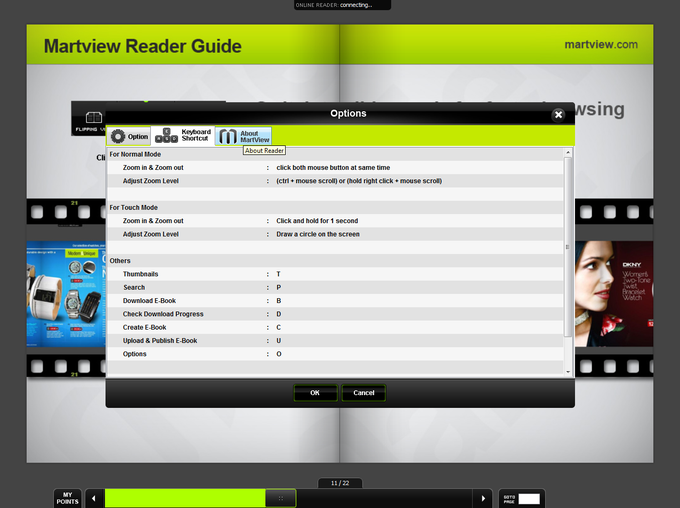Viewport: 680px width, 508px height.
Task: Select the 'Thumbnails' shortcut row
Action: (335, 274)
